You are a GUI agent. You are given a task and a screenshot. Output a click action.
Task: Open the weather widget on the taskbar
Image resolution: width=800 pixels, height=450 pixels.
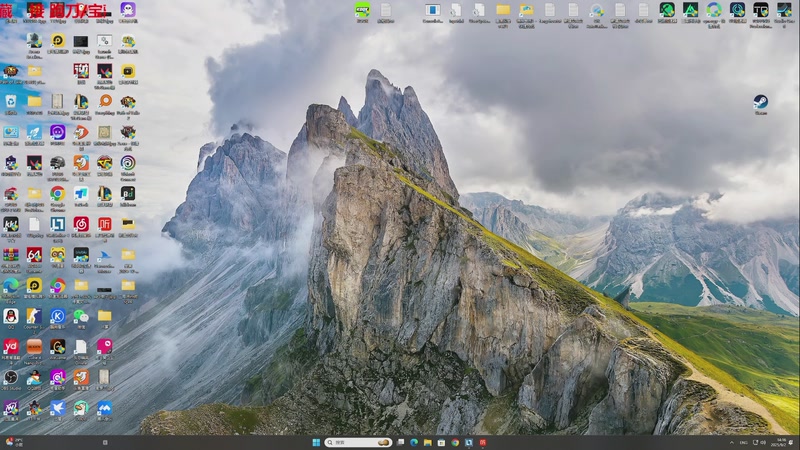coord(14,442)
